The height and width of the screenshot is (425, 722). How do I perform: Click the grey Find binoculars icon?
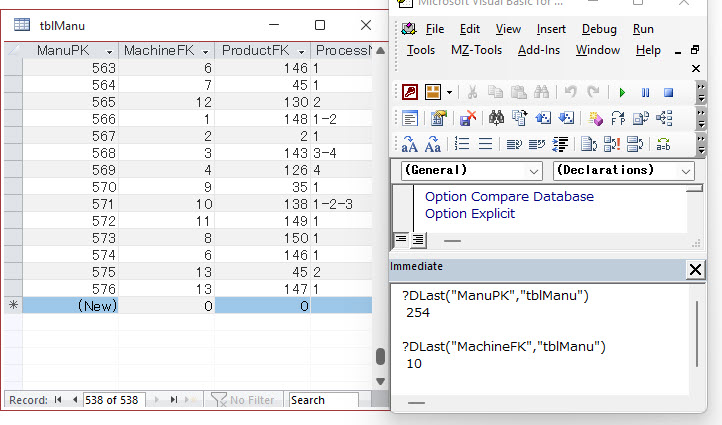(542, 93)
